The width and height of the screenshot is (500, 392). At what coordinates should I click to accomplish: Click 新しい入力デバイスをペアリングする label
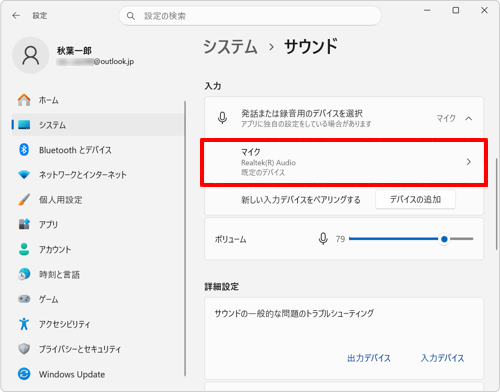click(301, 200)
